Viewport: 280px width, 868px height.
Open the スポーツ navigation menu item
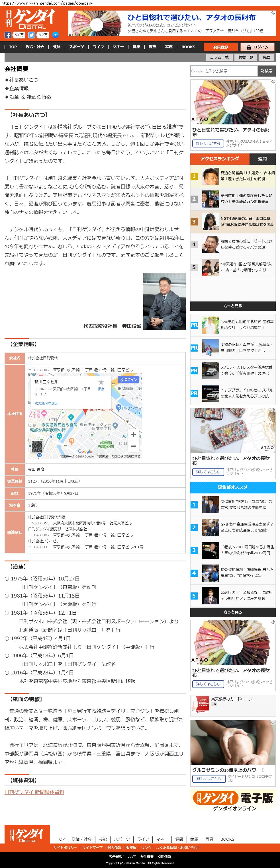[77, 47]
